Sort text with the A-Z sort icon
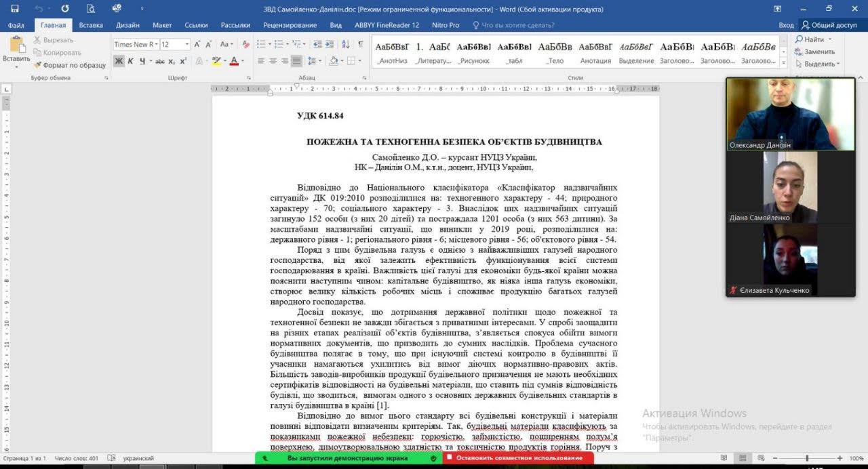The image size is (868, 469). (x=345, y=44)
